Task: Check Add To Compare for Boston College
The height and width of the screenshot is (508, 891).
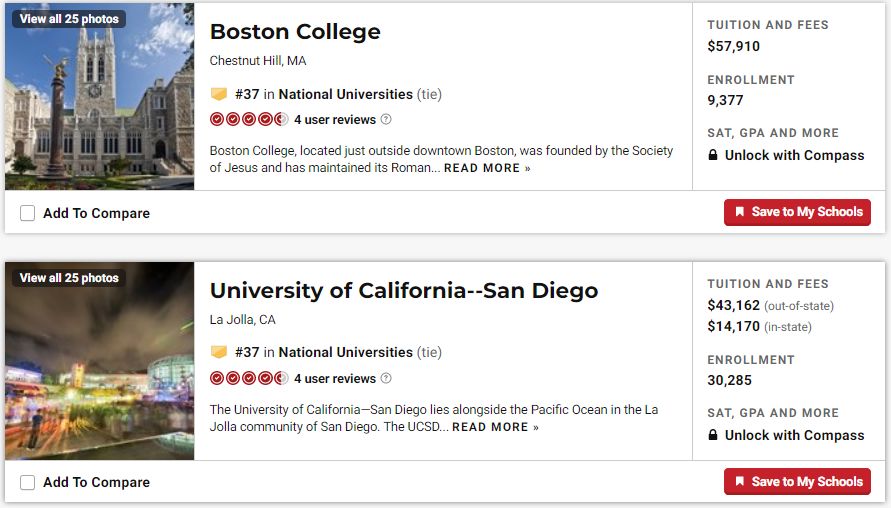Action: [x=27, y=213]
